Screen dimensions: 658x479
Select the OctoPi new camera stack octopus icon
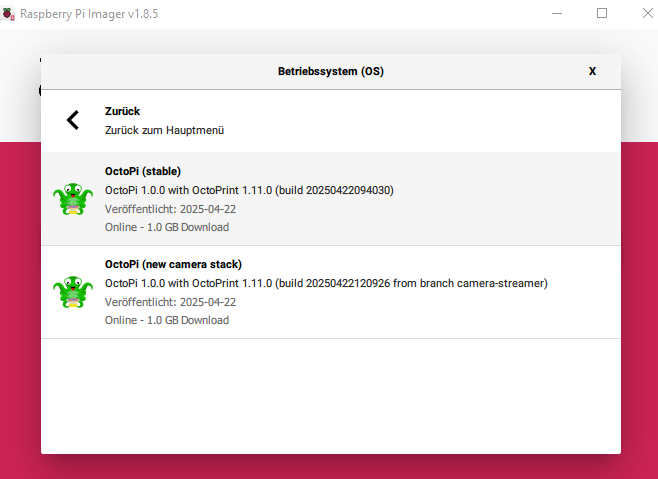73,292
